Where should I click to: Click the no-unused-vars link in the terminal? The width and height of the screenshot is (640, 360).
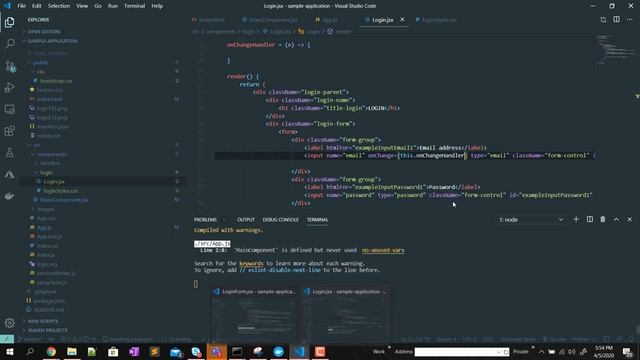(383, 250)
